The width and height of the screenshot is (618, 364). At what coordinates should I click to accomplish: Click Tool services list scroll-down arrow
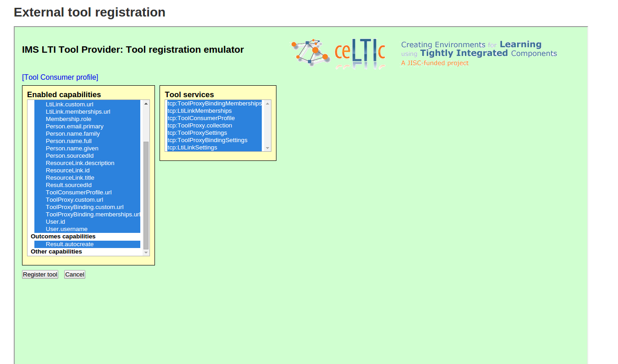click(x=268, y=148)
